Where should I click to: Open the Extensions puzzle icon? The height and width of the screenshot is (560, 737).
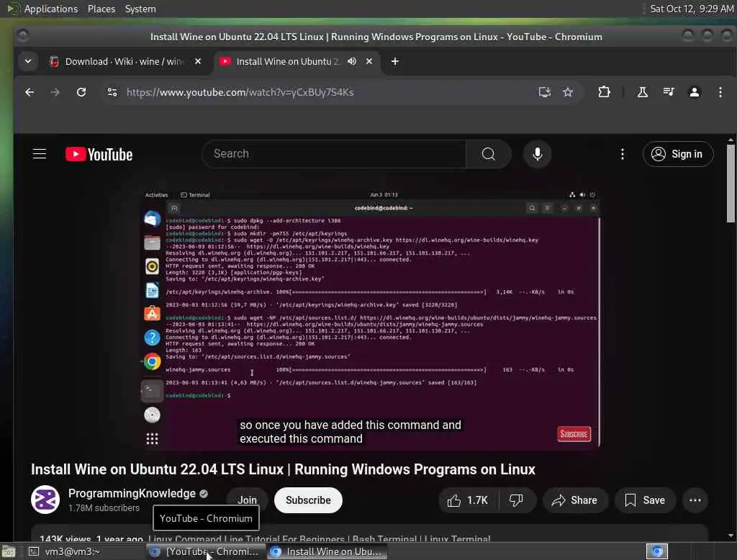(x=604, y=92)
